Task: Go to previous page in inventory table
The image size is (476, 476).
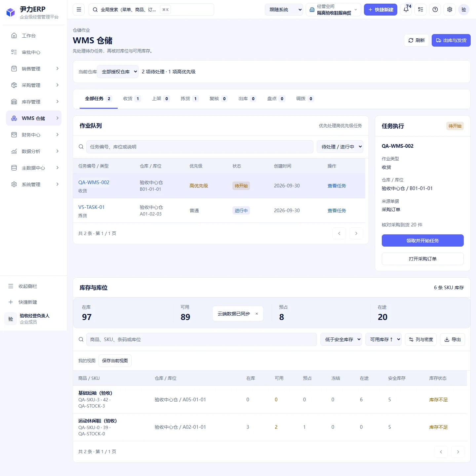Action: point(441,452)
